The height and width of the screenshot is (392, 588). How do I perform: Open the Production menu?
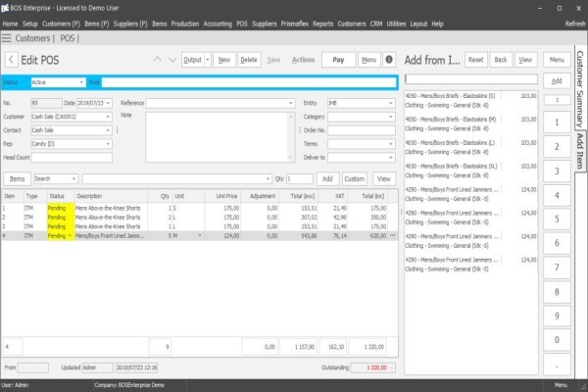pos(185,24)
